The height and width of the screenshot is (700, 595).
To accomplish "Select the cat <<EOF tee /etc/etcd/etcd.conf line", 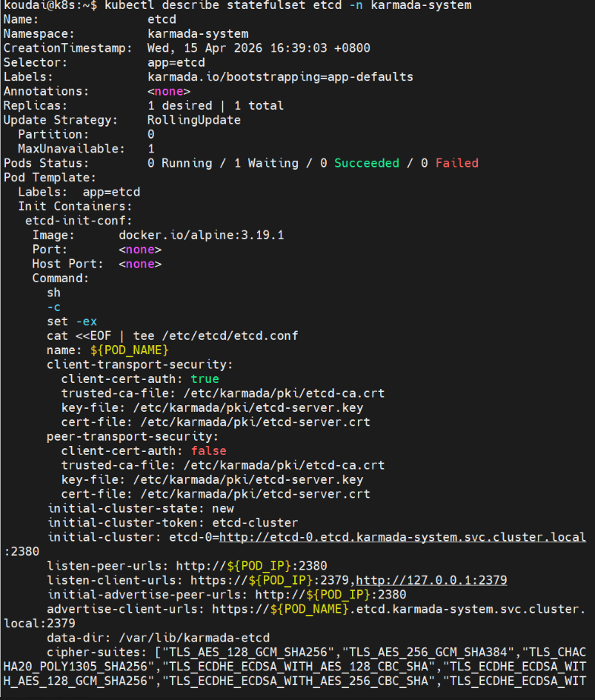I will pyautogui.click(x=173, y=336).
